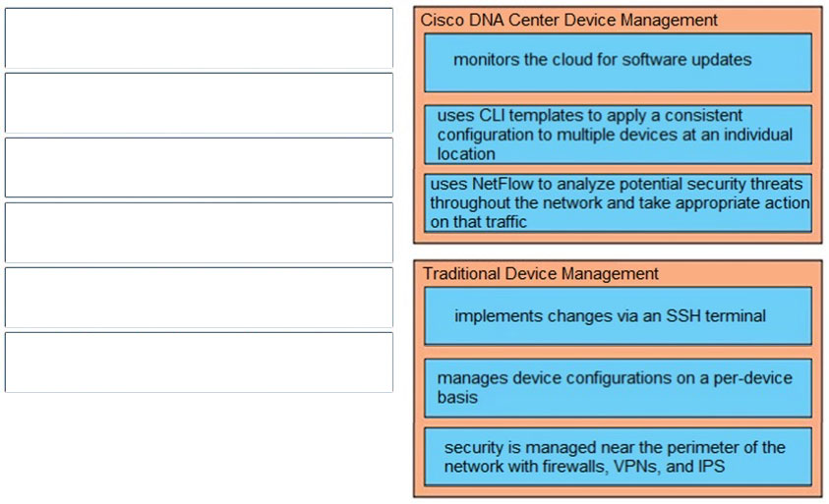The image size is (829, 504).
Task: Click the second empty answer box
Action: click(x=199, y=102)
